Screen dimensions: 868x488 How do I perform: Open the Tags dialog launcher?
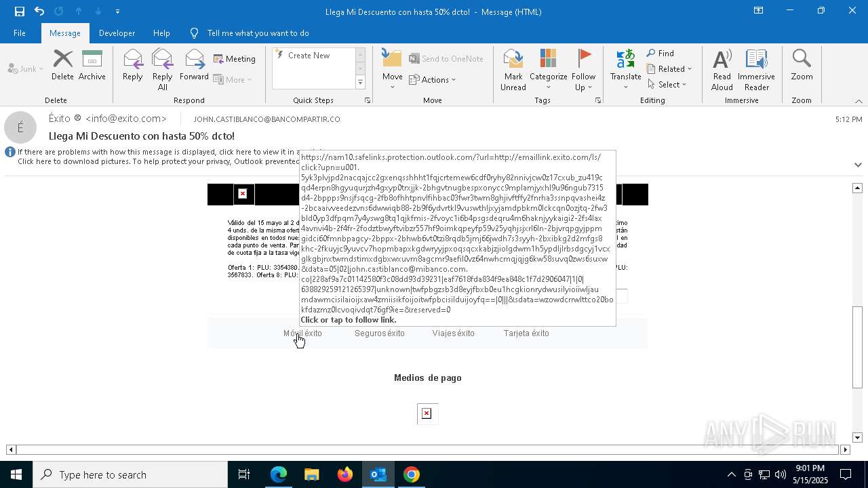tap(598, 100)
